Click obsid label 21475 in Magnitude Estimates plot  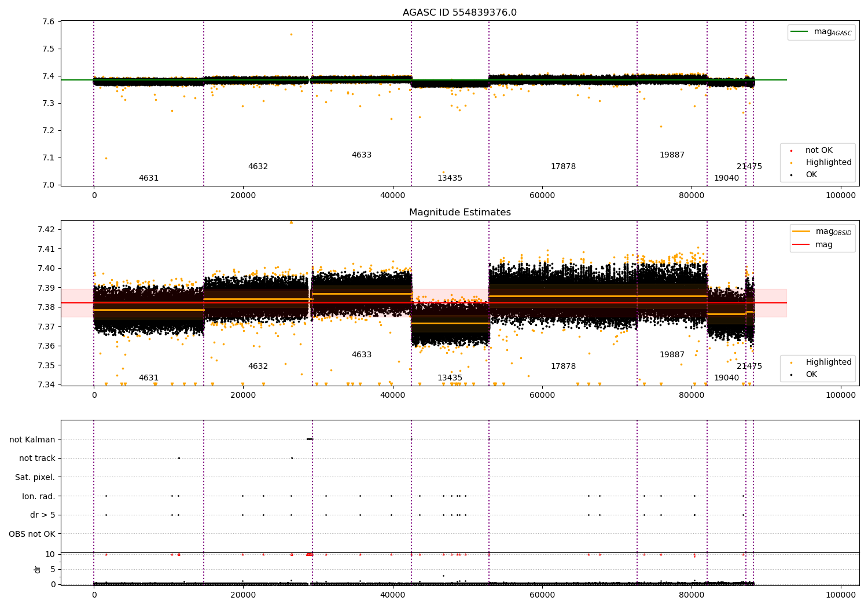click(749, 367)
